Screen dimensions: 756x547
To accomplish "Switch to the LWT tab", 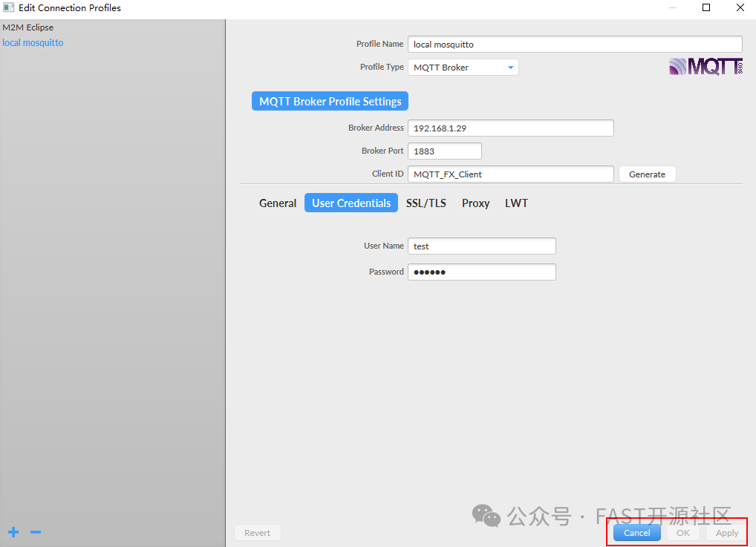I will point(516,203).
